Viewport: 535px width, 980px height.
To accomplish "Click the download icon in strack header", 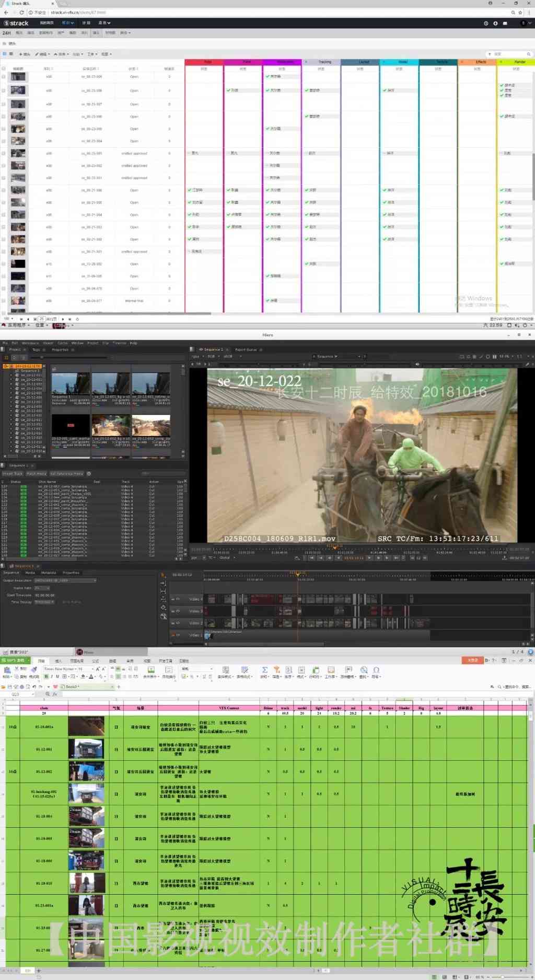I will click(x=495, y=23).
